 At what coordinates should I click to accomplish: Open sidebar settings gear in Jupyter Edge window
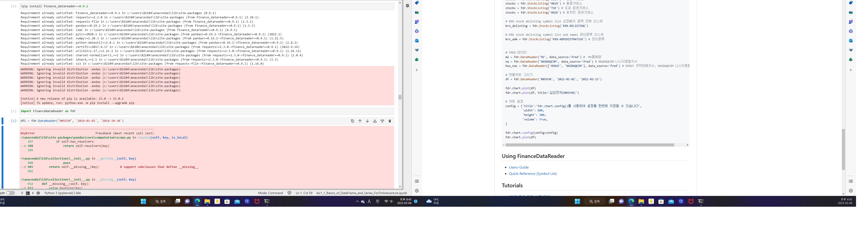[x=417, y=191]
